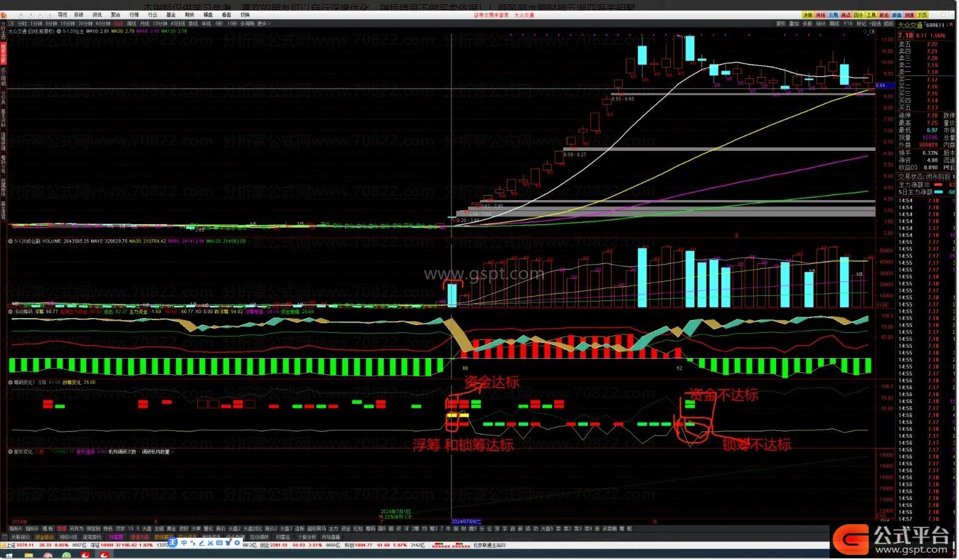The width and height of the screenshot is (959, 560).
Task: Open the 指标A indicator tab
Action: coord(15,529)
